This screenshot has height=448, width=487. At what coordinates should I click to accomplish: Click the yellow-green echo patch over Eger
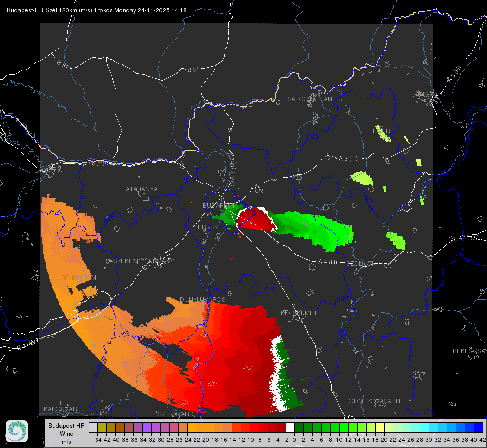pos(383,134)
